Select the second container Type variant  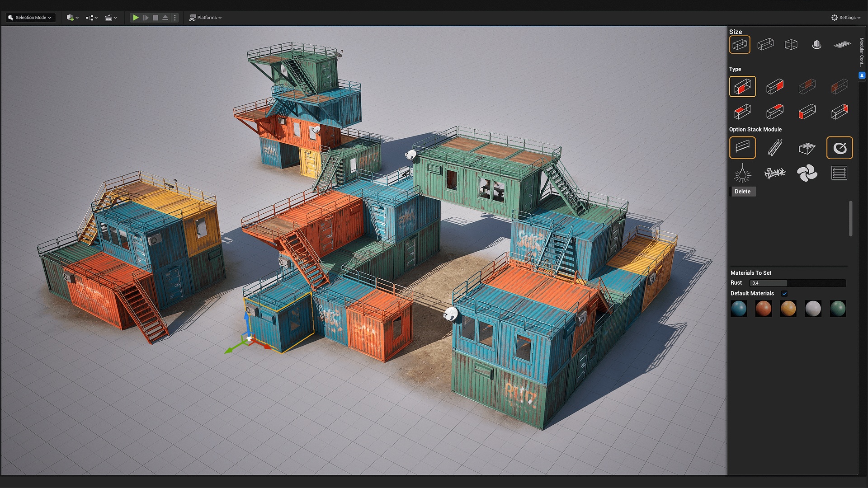click(x=775, y=86)
